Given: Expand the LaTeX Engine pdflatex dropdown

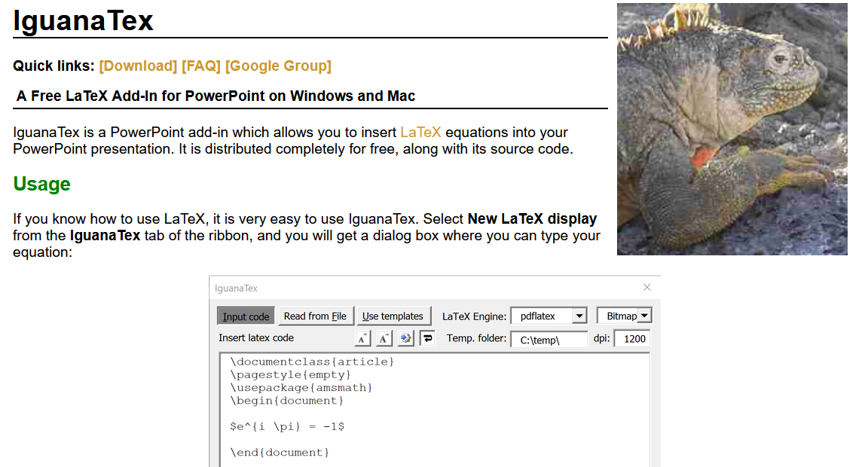Looking at the screenshot, I should tap(579, 316).
